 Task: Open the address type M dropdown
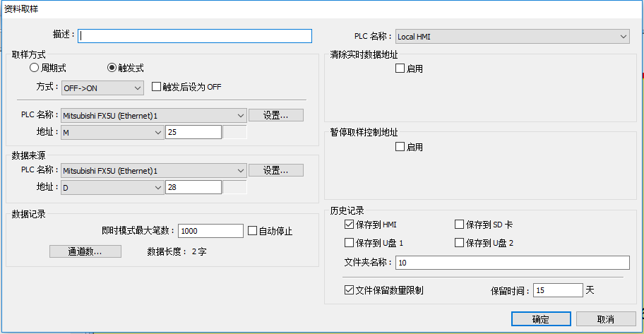coord(112,132)
